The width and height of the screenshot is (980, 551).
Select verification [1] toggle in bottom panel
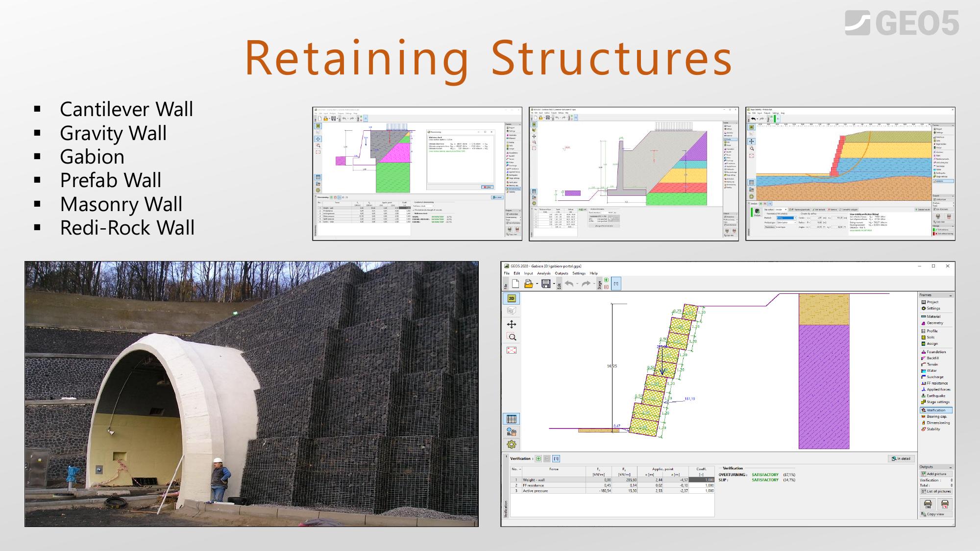tap(556, 459)
